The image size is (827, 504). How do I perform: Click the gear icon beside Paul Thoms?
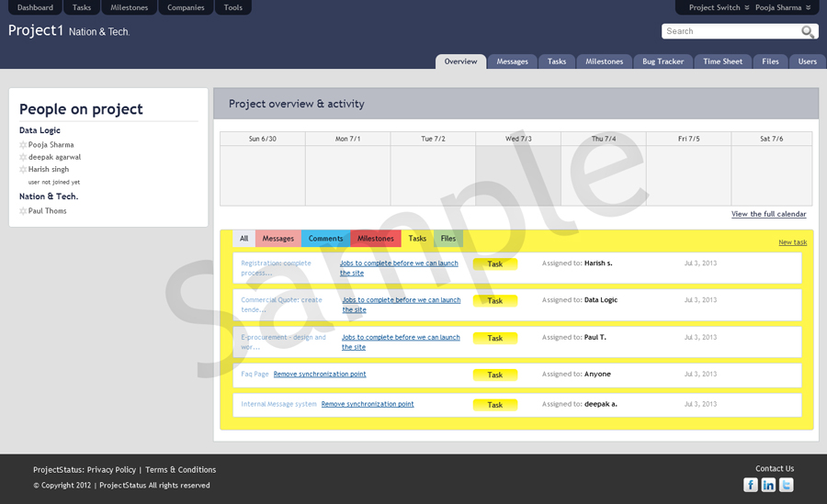click(x=23, y=211)
